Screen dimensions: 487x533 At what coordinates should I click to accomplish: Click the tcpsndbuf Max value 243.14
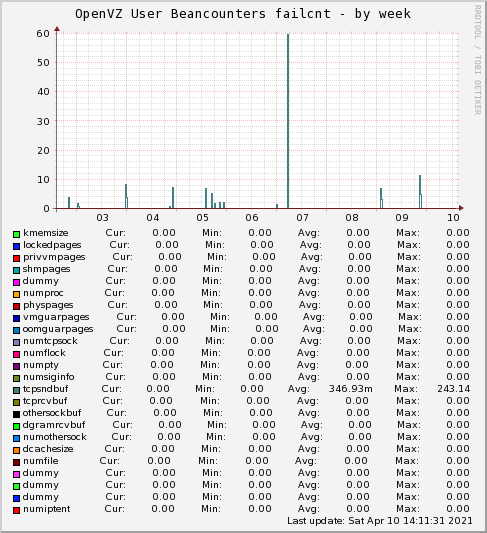tap(454, 389)
